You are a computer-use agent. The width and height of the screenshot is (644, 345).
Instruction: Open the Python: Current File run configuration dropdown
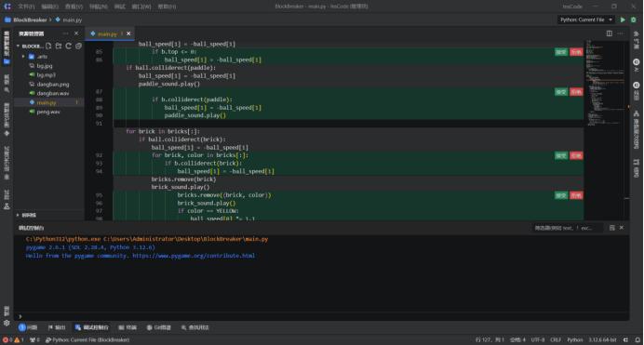[585, 20]
